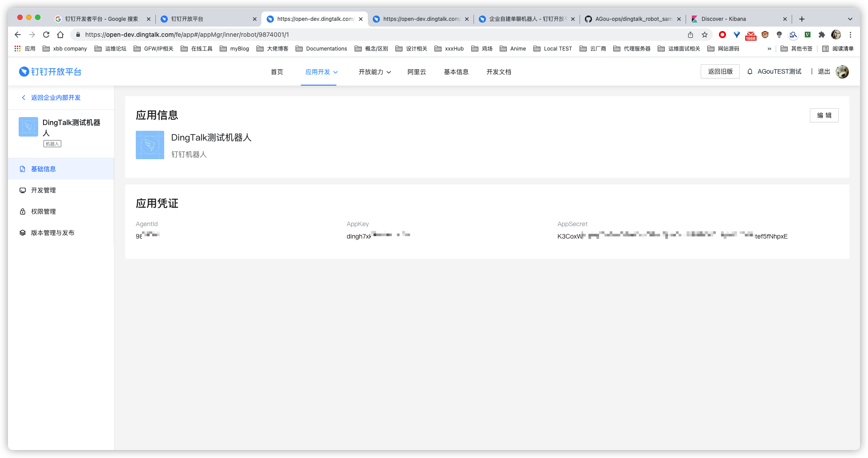Click the 应用 apps grid shortcut

tap(25, 49)
